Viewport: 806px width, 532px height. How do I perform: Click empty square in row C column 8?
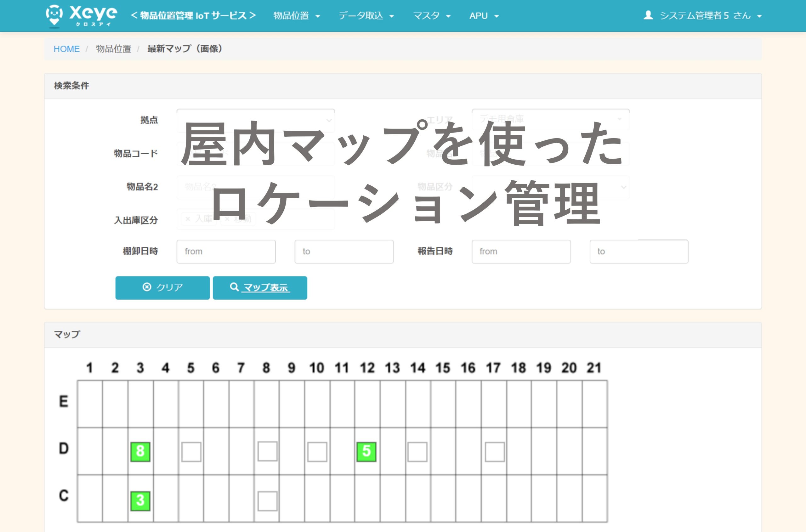click(x=267, y=501)
